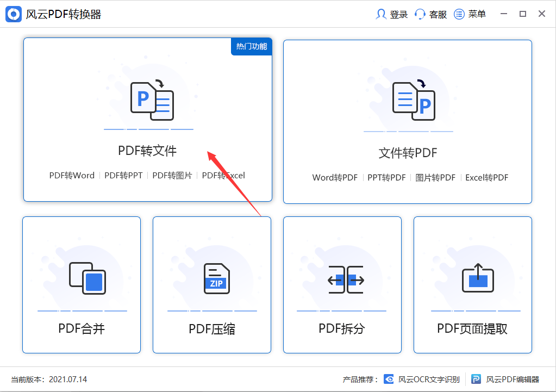The height and width of the screenshot is (392, 556).
Task: Click the 热门功能 badge
Action: pyautogui.click(x=251, y=47)
